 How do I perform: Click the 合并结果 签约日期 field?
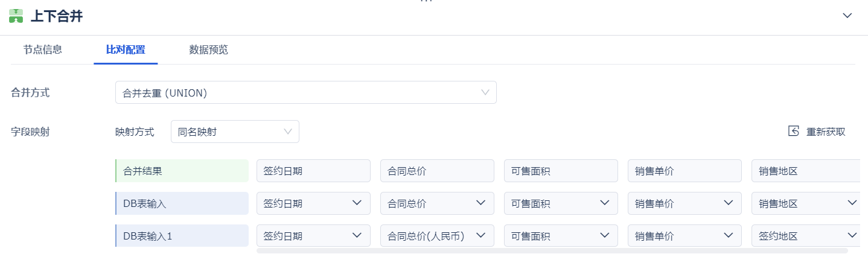[x=313, y=171]
